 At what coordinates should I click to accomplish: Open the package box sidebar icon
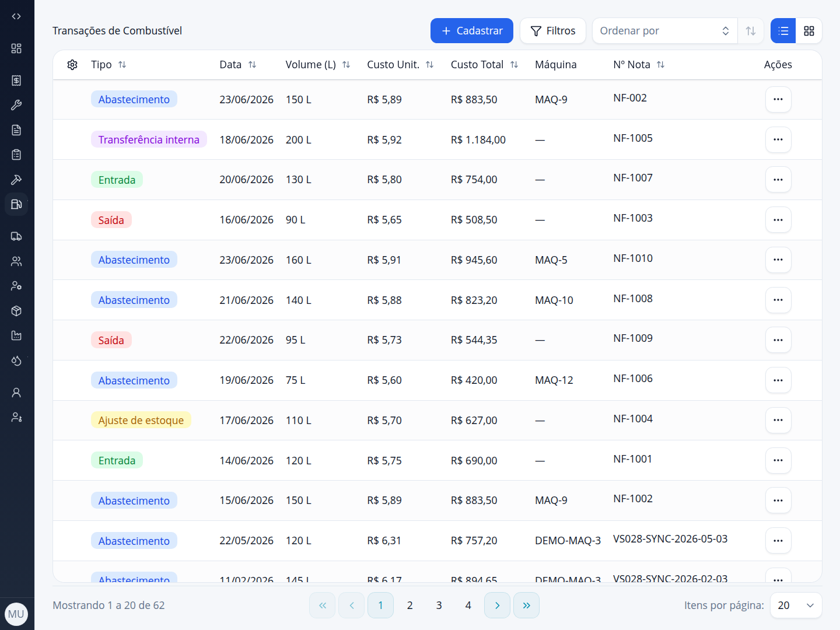tap(16, 311)
